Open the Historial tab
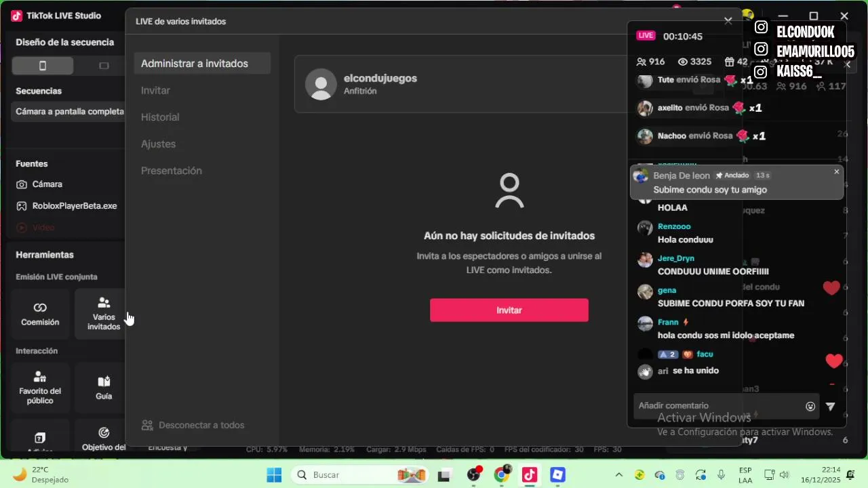This screenshot has height=488, width=868. coord(160,117)
